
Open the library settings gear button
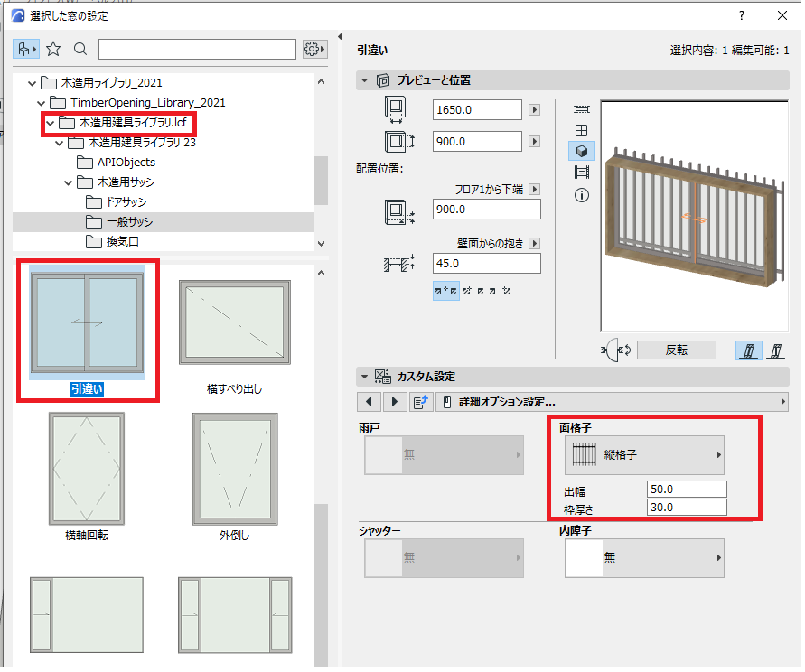point(314,50)
